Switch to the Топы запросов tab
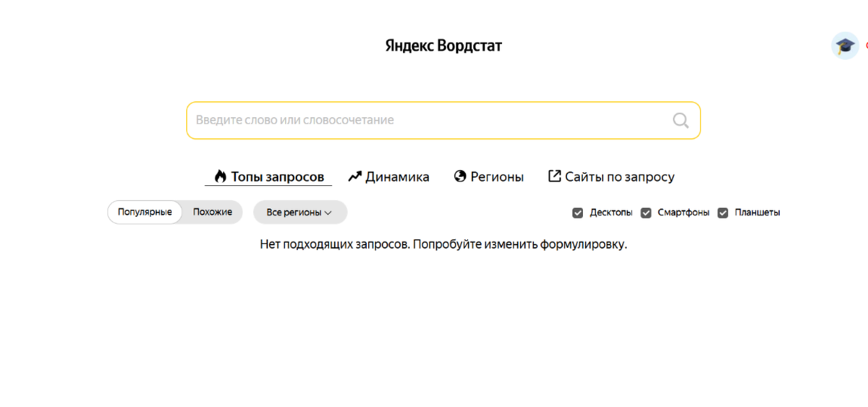This screenshot has width=868, height=407. coord(268,176)
